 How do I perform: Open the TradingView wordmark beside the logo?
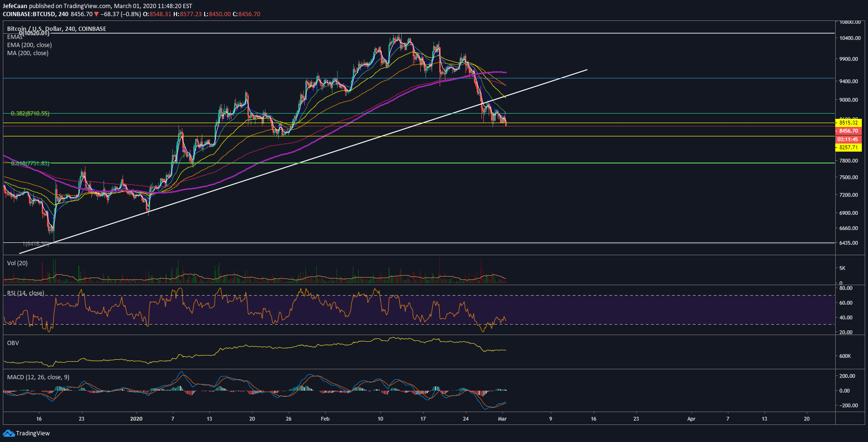pyautogui.click(x=33, y=433)
